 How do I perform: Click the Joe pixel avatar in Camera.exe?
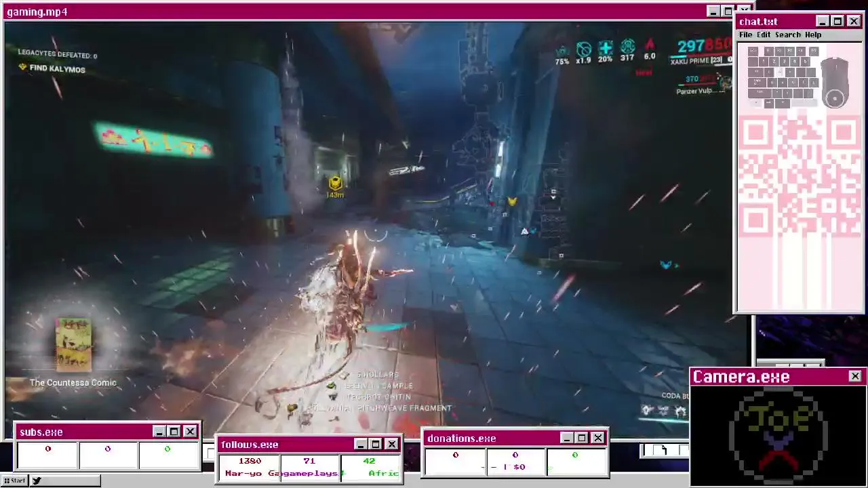778,437
